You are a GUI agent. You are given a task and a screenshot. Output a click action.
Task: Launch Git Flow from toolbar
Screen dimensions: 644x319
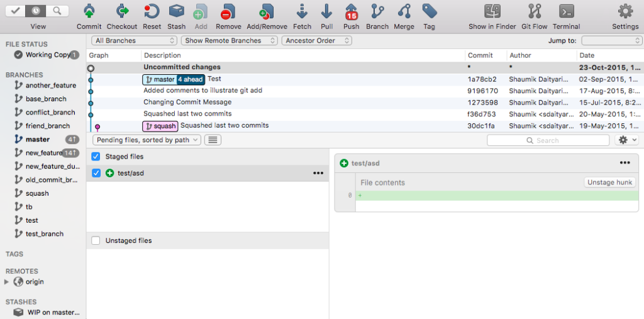(x=535, y=12)
